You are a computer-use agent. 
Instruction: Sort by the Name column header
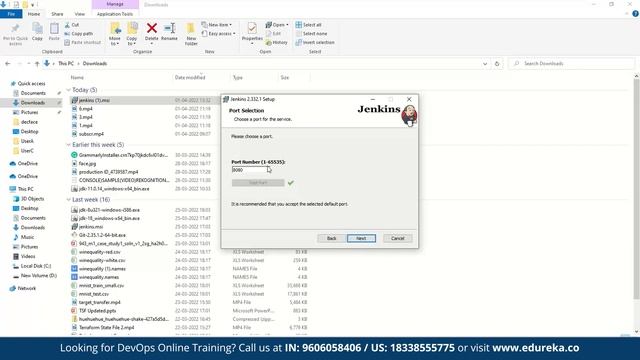pyautogui.click(x=77, y=78)
